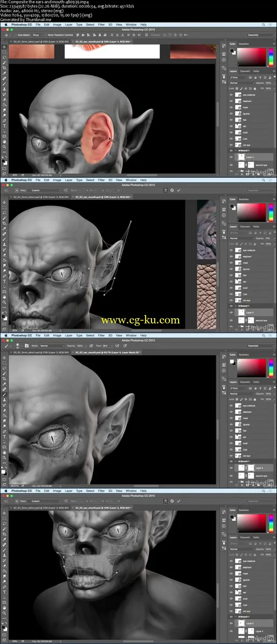
Task: Select active Brush tool in the 66.7% zoom frame
Action: (x=4, y=394)
